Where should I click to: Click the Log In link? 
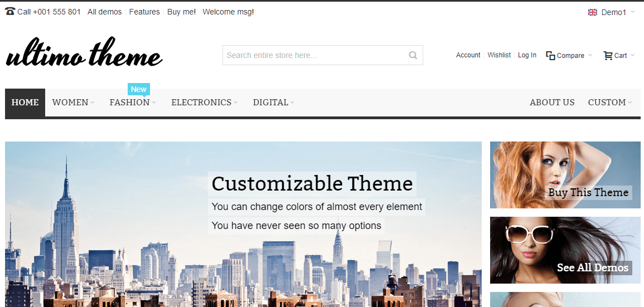[x=527, y=55]
